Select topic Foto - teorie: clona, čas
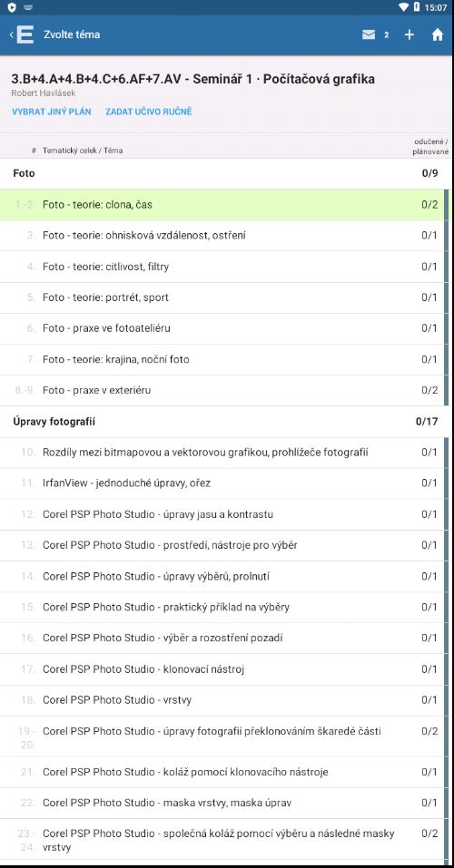 pyautogui.click(x=224, y=205)
